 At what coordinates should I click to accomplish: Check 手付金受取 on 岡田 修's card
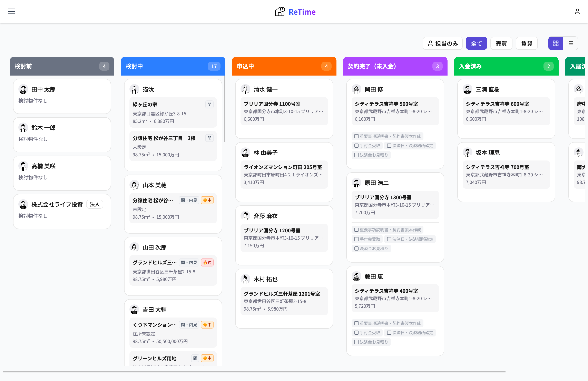pyautogui.click(x=356, y=146)
